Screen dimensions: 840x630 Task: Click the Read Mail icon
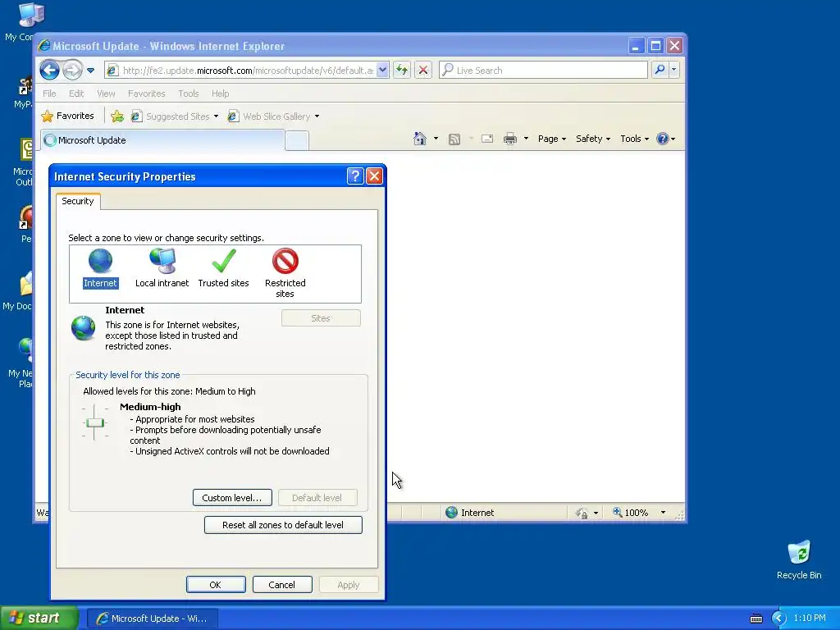(487, 139)
